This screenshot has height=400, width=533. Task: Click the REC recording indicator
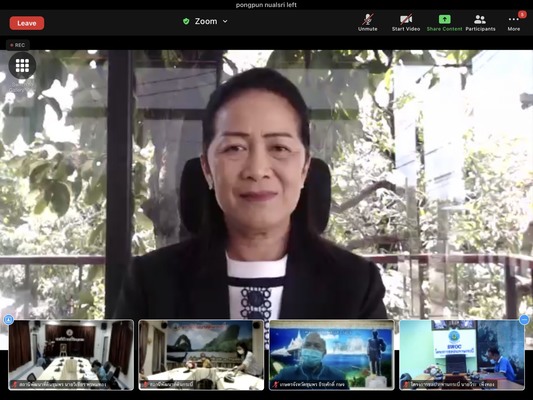point(17,45)
